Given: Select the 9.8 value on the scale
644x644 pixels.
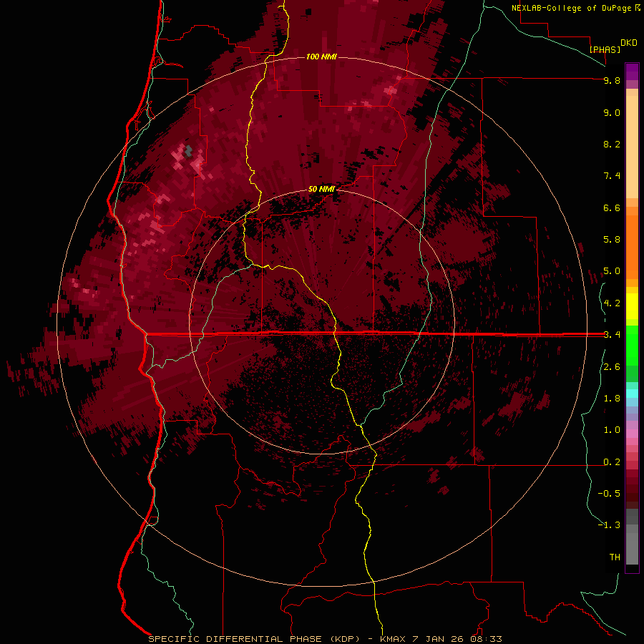Looking at the screenshot, I should pos(612,81).
